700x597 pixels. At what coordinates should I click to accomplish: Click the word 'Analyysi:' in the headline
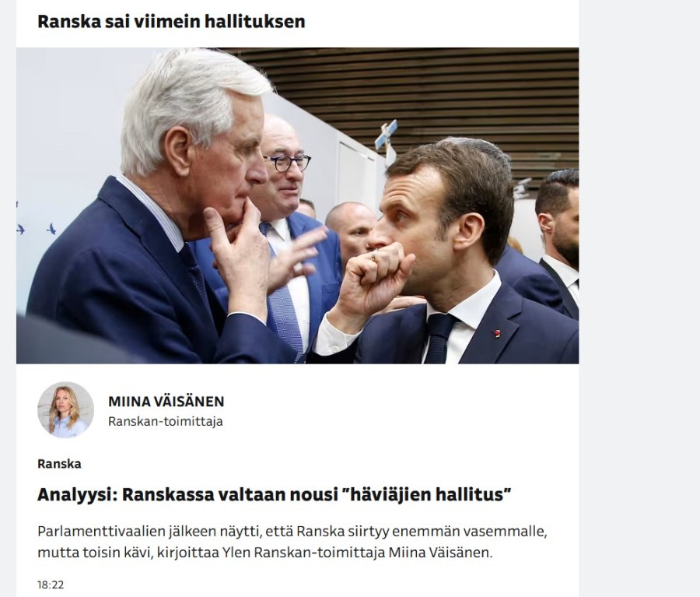coord(77,495)
